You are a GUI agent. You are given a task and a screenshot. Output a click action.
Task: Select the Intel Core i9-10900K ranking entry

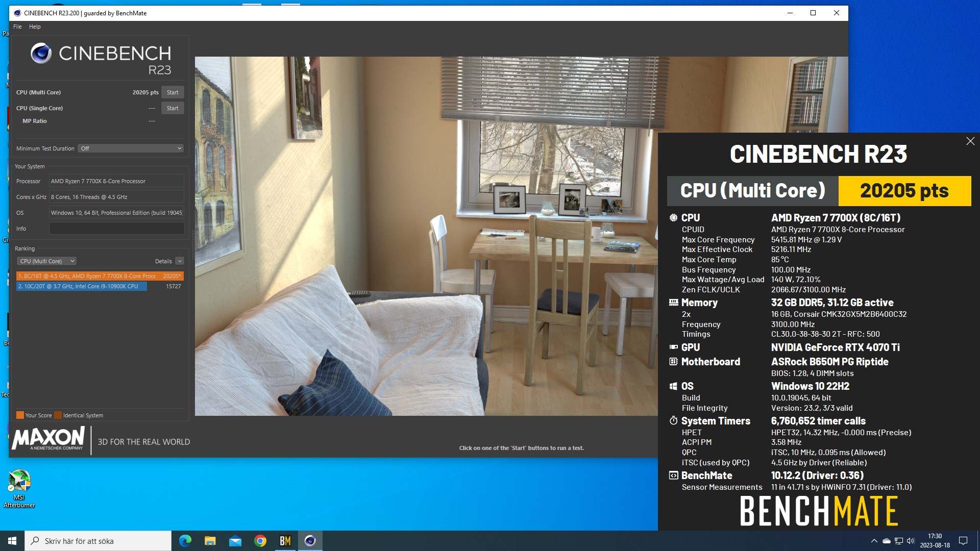click(100, 286)
